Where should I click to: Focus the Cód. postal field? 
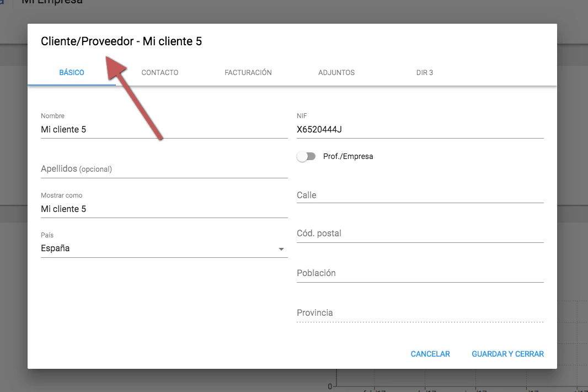click(420, 234)
